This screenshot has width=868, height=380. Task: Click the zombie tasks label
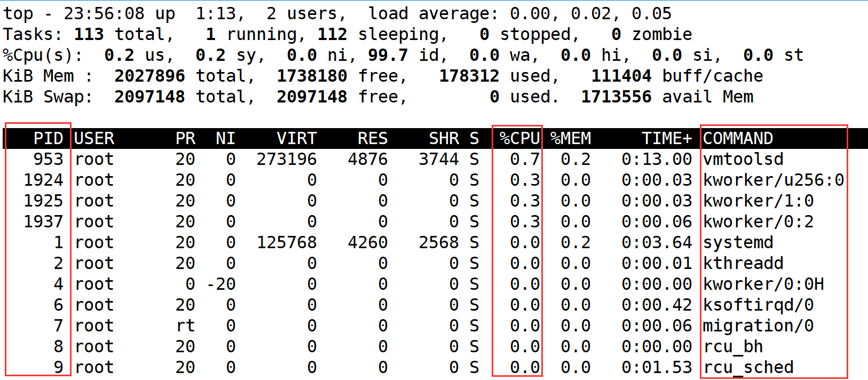[x=662, y=35]
